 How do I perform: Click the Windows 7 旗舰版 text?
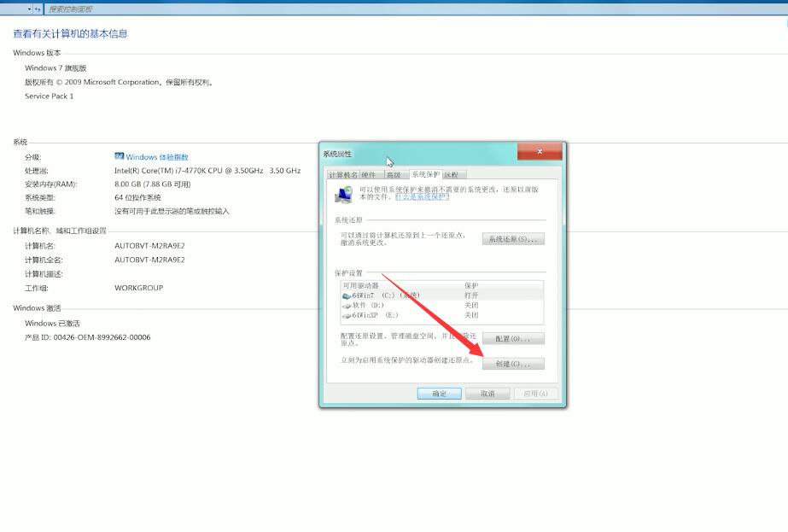(x=55, y=67)
